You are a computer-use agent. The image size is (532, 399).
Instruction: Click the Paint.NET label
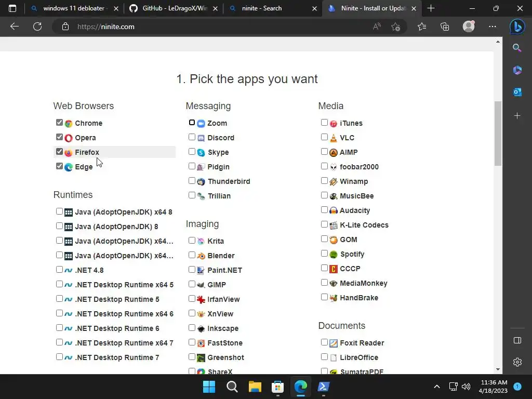point(224,270)
